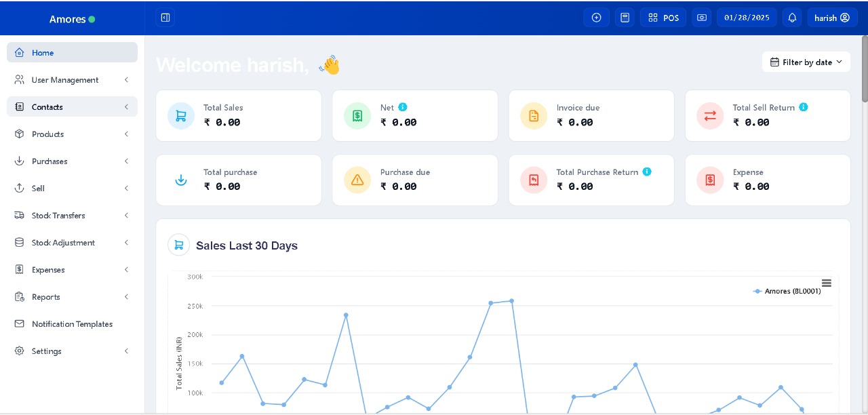Open Sell in the sidebar
868x415 pixels.
(72, 188)
